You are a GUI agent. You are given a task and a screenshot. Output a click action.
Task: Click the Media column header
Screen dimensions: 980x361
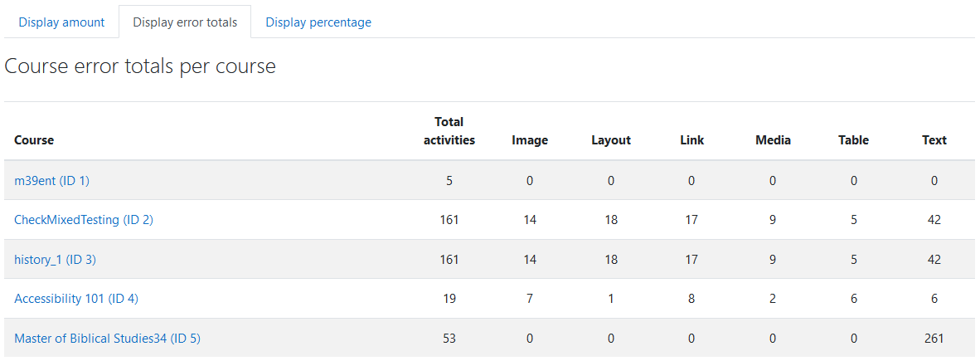pos(773,141)
